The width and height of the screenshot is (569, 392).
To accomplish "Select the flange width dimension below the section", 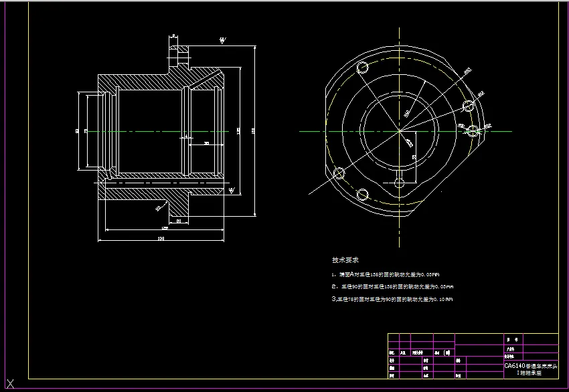I will click(179, 221).
